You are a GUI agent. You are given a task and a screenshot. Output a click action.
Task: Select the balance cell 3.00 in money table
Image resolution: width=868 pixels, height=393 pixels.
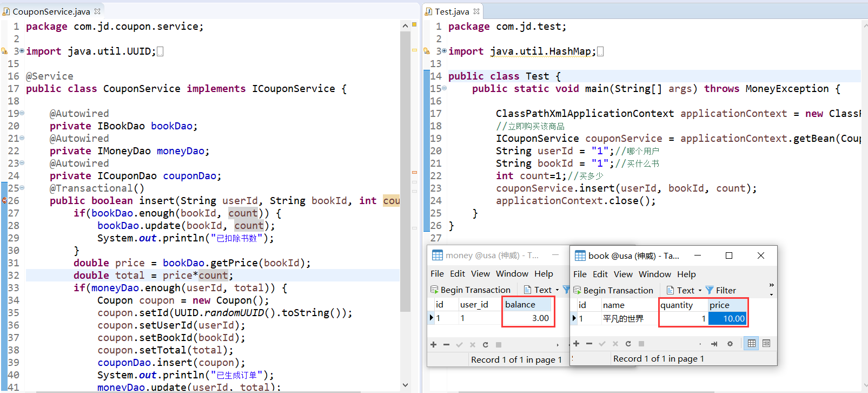pyautogui.click(x=527, y=318)
